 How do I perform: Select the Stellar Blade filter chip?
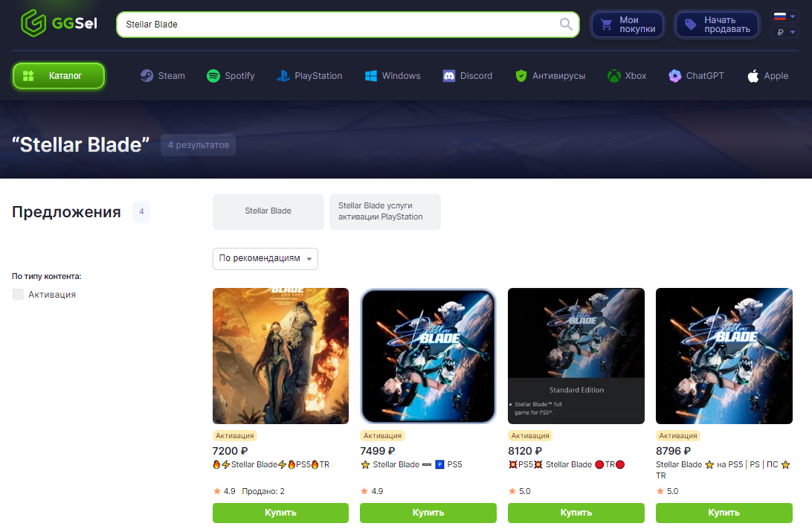[268, 211]
